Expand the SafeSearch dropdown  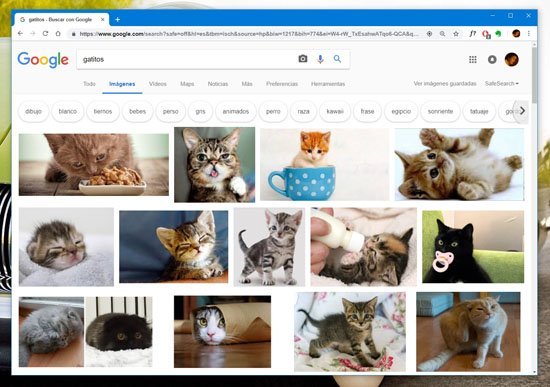[502, 84]
